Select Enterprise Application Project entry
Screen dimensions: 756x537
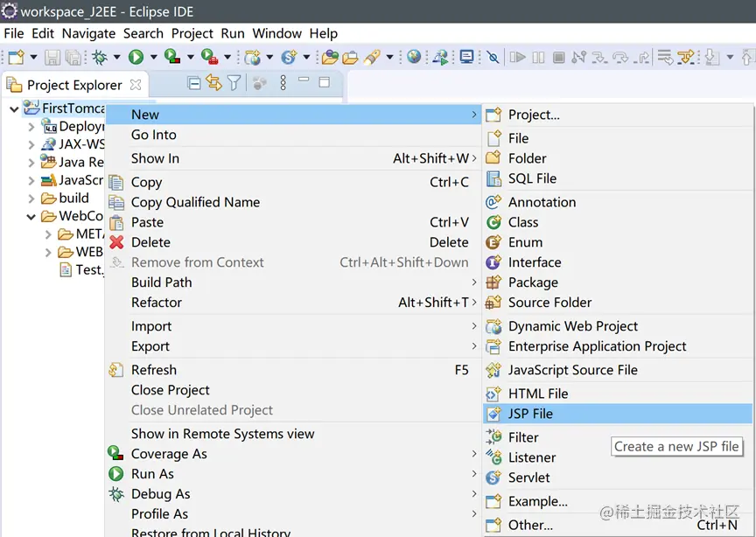coord(617,346)
